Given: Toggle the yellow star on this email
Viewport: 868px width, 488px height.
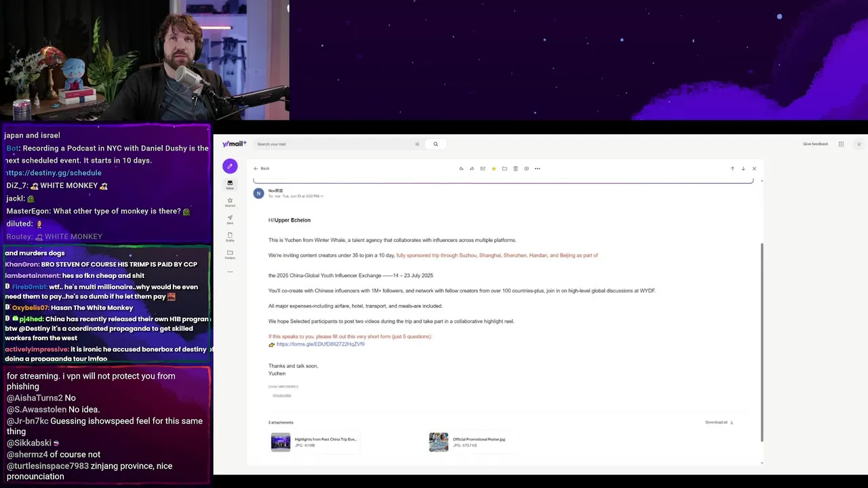Looking at the screenshot, I should click(x=494, y=168).
